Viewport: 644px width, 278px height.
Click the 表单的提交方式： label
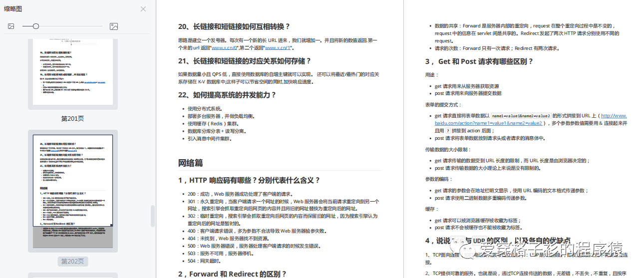coord(443,104)
